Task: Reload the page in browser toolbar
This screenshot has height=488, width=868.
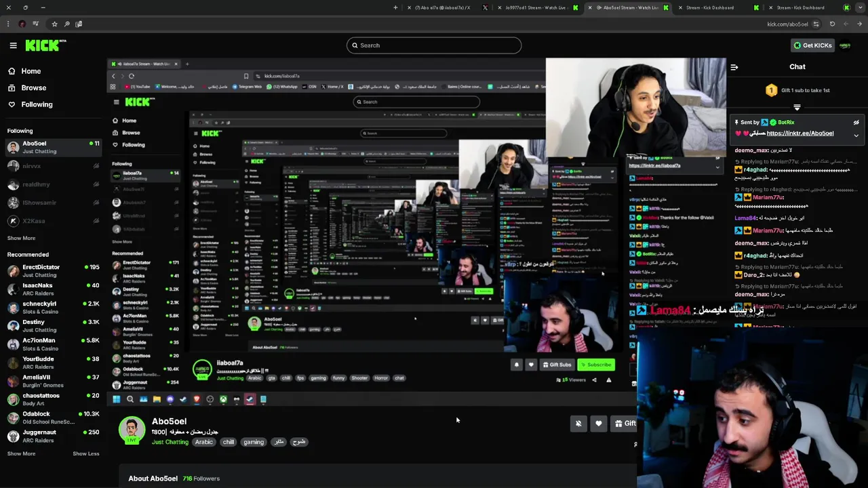Action: tap(832, 24)
